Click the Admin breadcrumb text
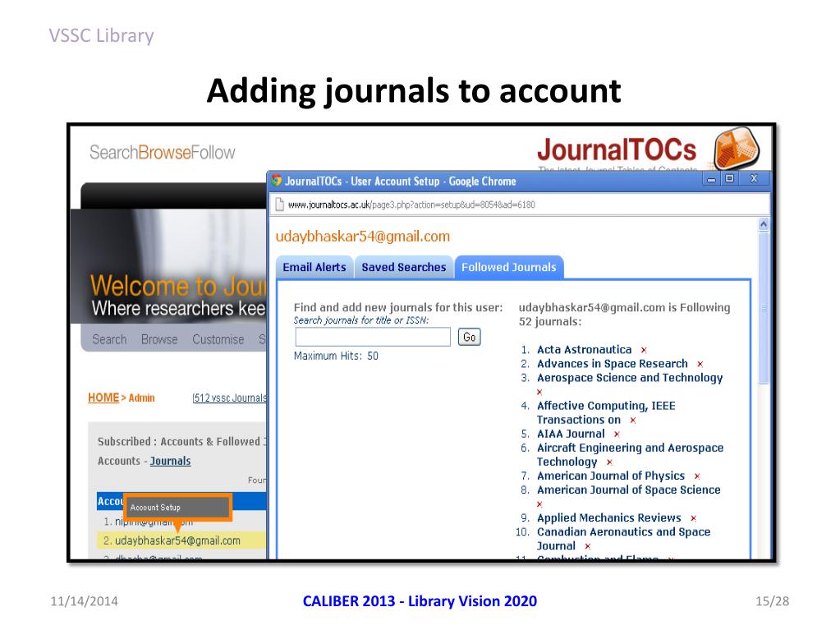This screenshot has height=630, width=840. point(141,398)
